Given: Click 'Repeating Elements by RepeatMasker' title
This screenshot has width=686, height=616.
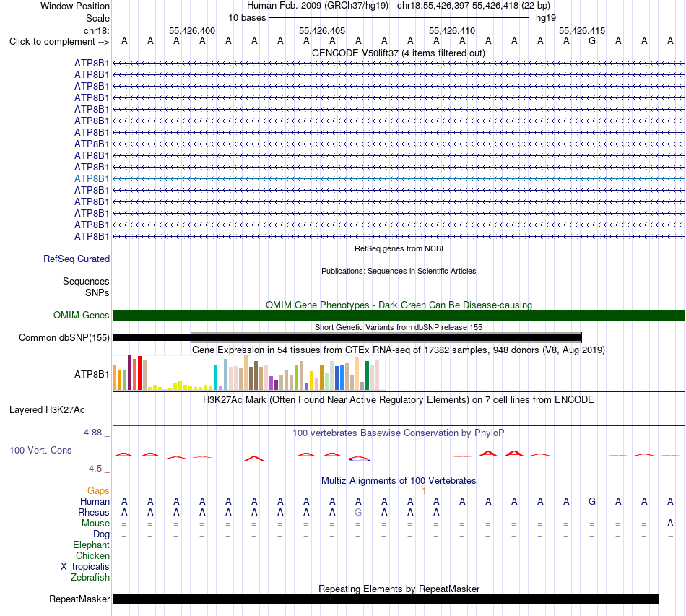Looking at the screenshot, I should [399, 589].
